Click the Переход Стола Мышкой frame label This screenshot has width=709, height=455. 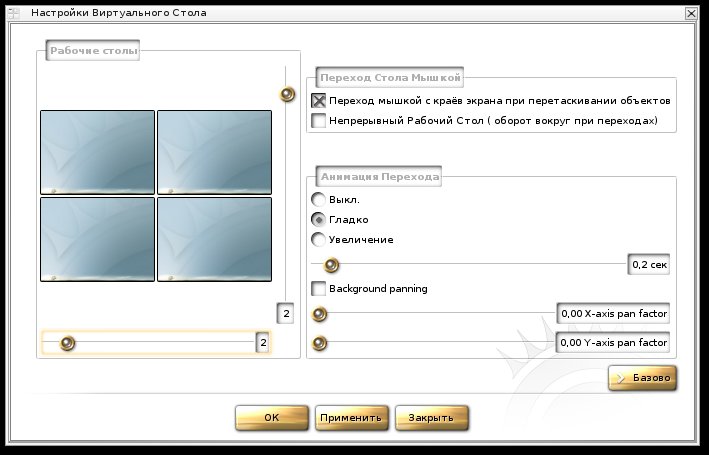(390, 77)
